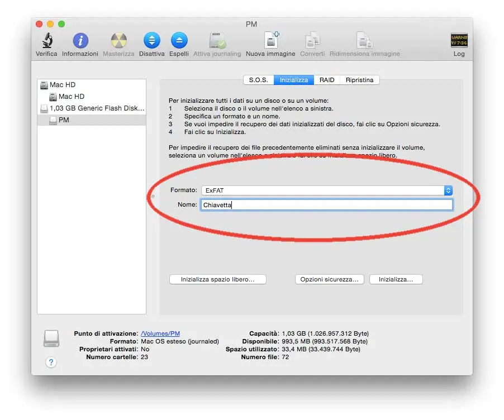Click the Mac OS esteso (journaled) format text
The image size is (504, 420).
[180, 341]
